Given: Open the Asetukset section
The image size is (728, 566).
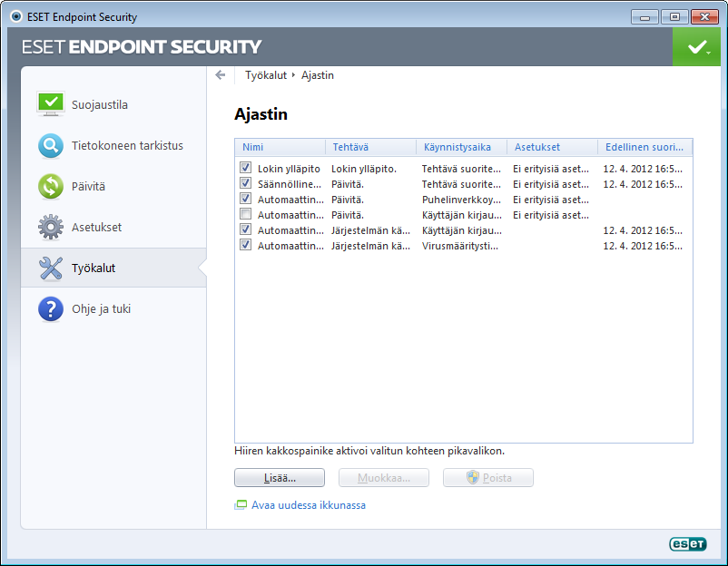Looking at the screenshot, I should tap(113, 228).
